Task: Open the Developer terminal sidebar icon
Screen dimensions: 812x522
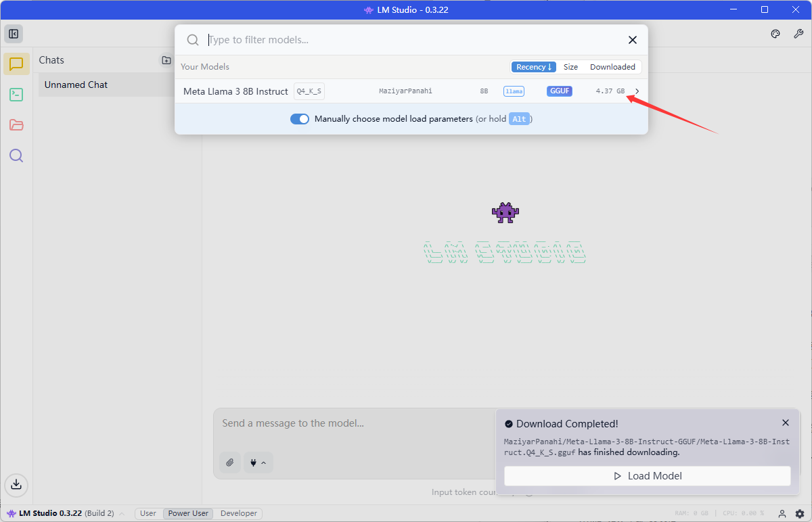Action: [16, 95]
